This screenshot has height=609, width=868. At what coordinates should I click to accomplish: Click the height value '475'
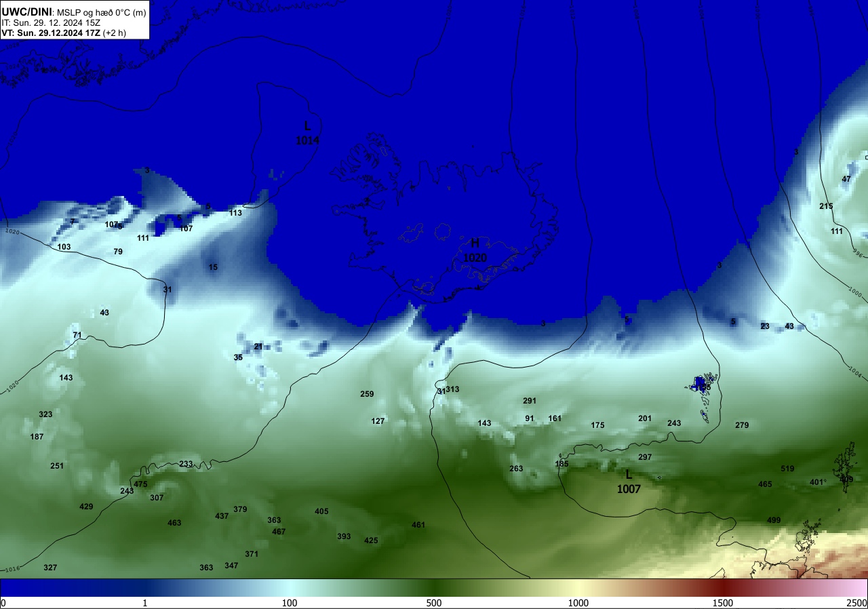140,484
